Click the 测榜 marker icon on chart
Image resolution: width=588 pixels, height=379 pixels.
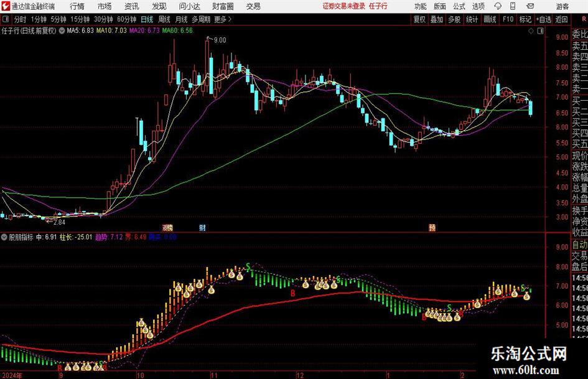[x=167, y=227]
